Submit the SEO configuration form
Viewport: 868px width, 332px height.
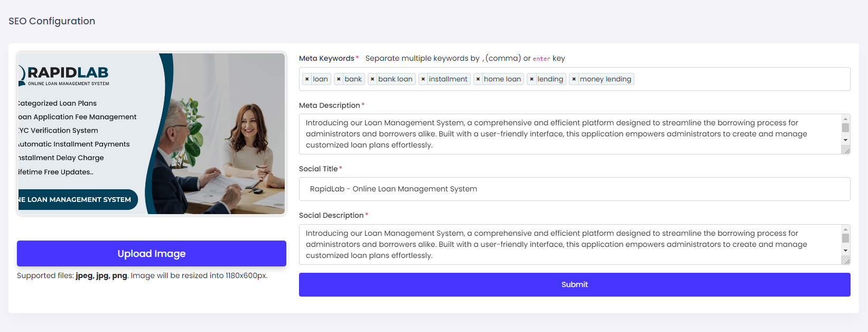(574, 284)
